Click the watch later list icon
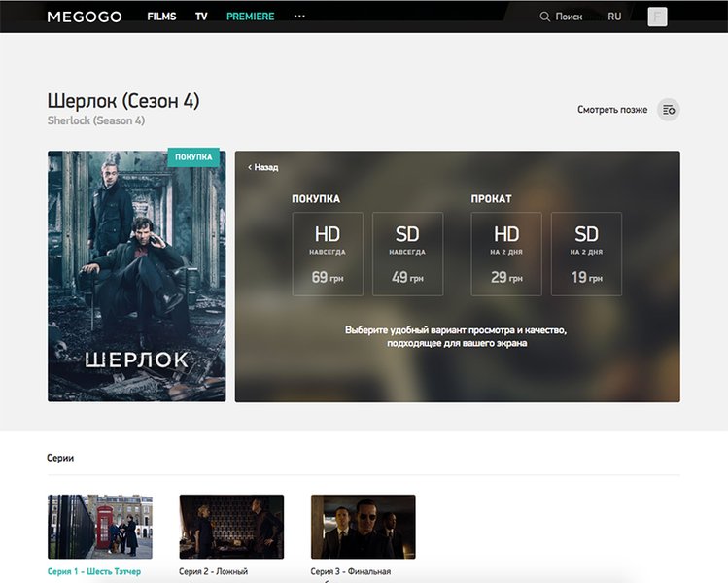 pyautogui.click(x=669, y=110)
